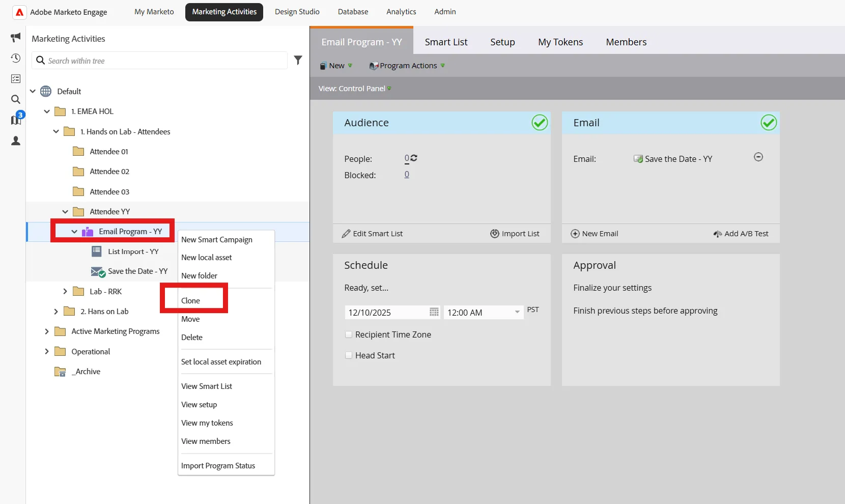Click New Email button
This screenshot has width=845, height=504.
point(595,234)
